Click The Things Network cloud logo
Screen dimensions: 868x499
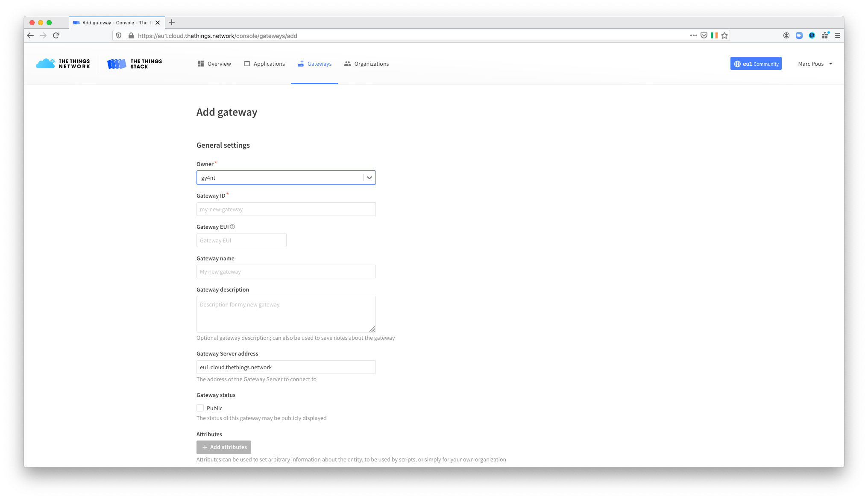tap(46, 64)
